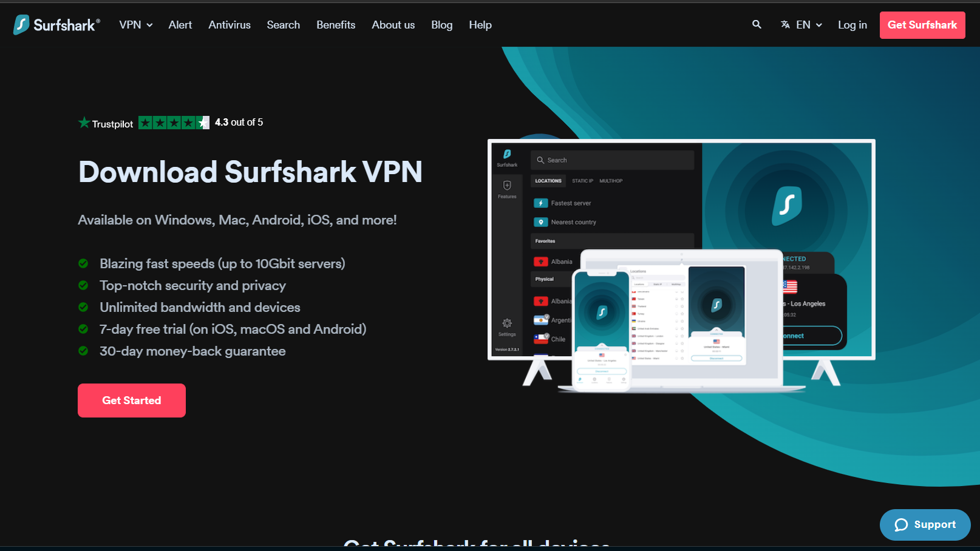Click the 'Nearest country' text in preview
The height and width of the screenshot is (551, 980).
574,222
